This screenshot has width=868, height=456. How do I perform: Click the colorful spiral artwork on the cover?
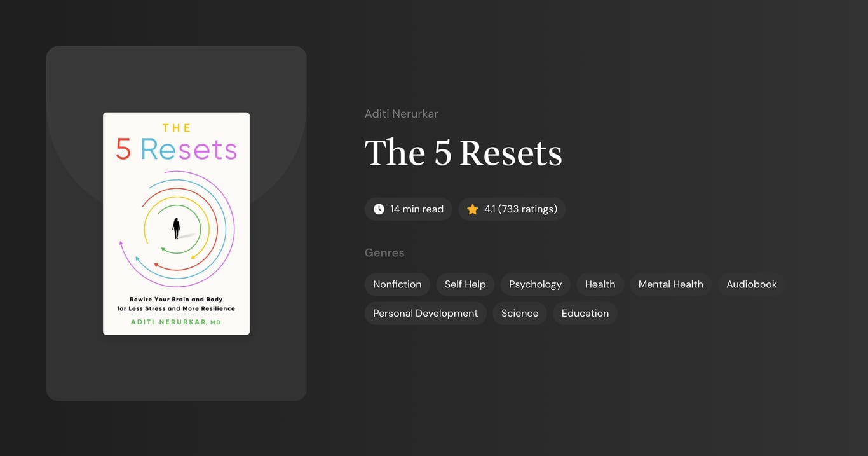coord(176,228)
